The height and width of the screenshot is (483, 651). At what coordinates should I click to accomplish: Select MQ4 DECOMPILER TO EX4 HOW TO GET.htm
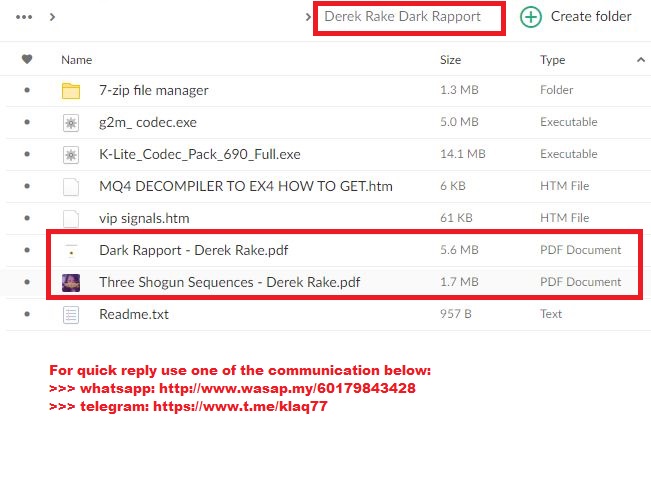tap(246, 186)
